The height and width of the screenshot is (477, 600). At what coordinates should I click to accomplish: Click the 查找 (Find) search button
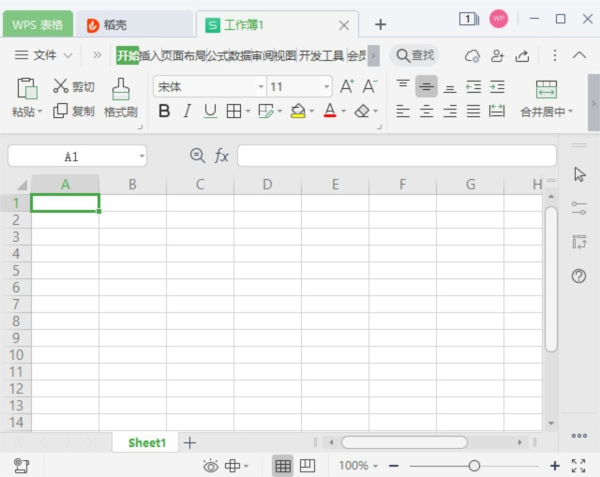(x=414, y=55)
